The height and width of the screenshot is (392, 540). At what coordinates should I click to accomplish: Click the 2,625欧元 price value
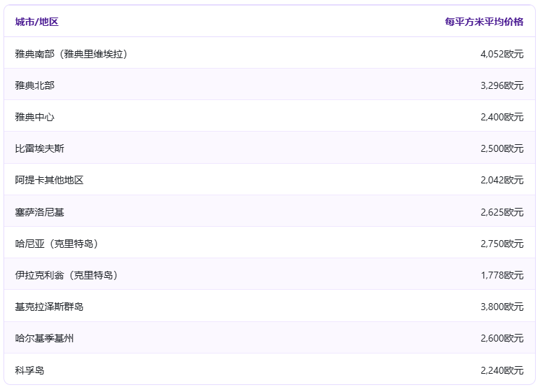point(501,212)
